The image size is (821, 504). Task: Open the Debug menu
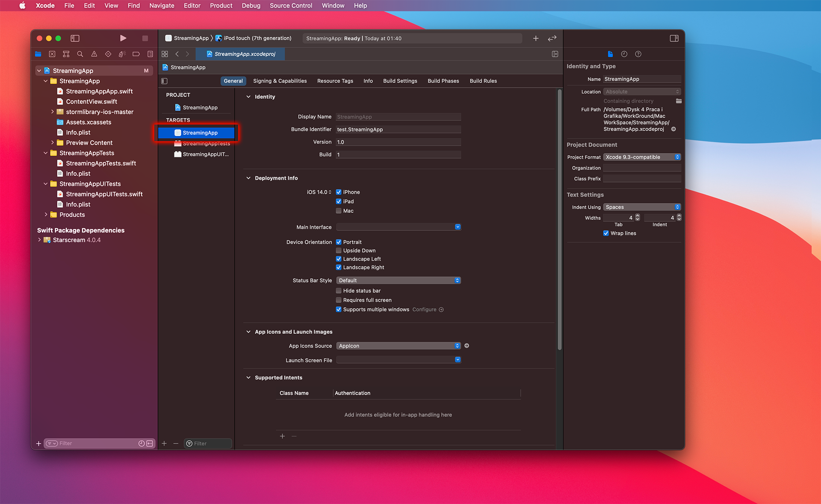click(x=251, y=6)
